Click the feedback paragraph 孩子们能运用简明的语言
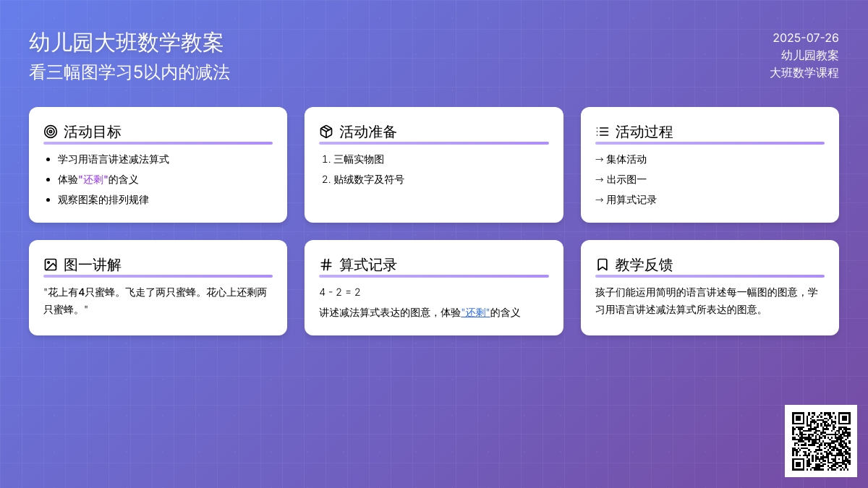 (x=707, y=301)
